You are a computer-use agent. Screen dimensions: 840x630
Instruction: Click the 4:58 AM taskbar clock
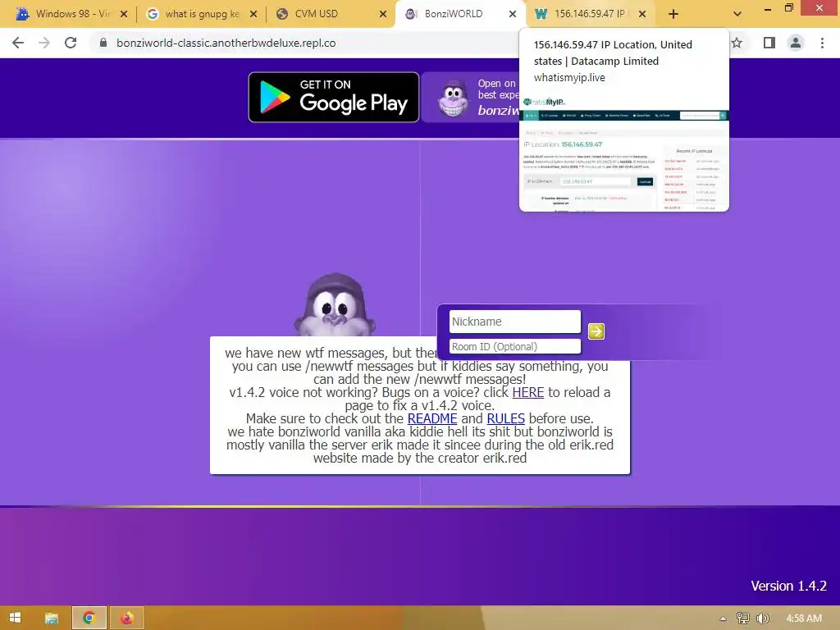coord(804,619)
